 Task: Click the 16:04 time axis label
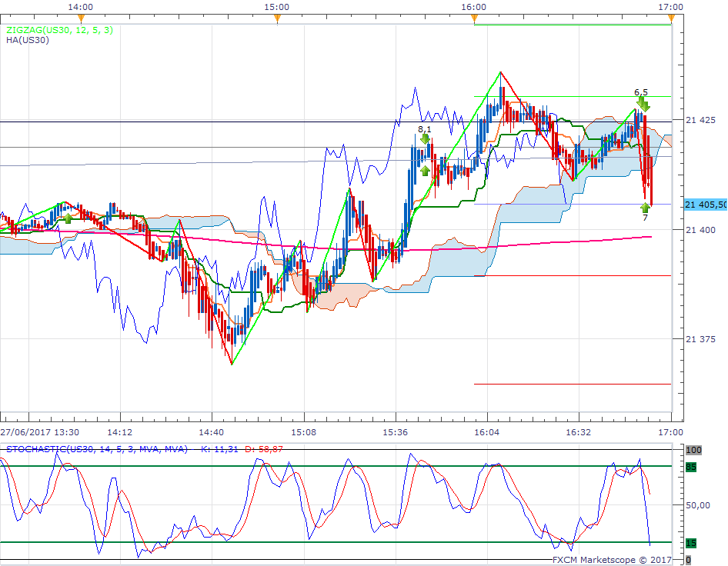[x=487, y=432]
